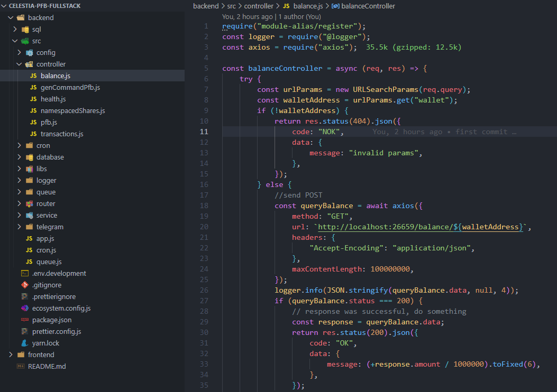Click the sql folder icon
Viewport: 557px width, 392px height.
pyautogui.click(x=24, y=29)
